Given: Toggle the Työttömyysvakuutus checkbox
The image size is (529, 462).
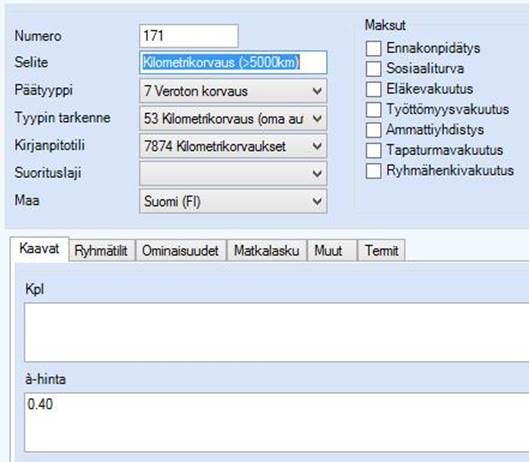Looking at the screenshot, I should [373, 109].
